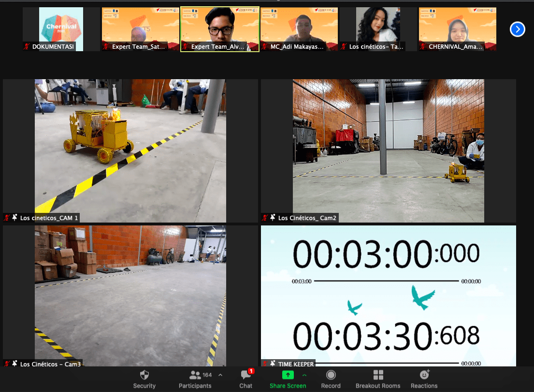The image size is (534, 392).
Task: Click the TIME KEEPER name label
Action: pyautogui.click(x=295, y=364)
